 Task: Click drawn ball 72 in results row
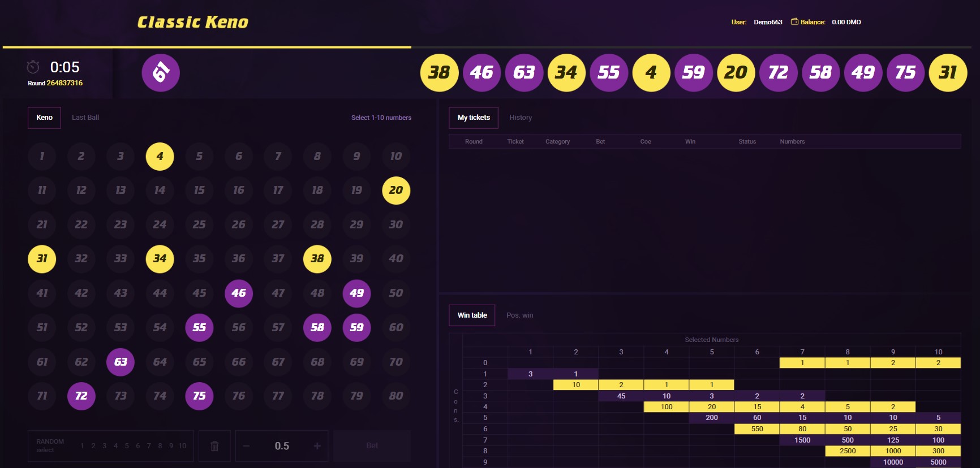[779, 72]
